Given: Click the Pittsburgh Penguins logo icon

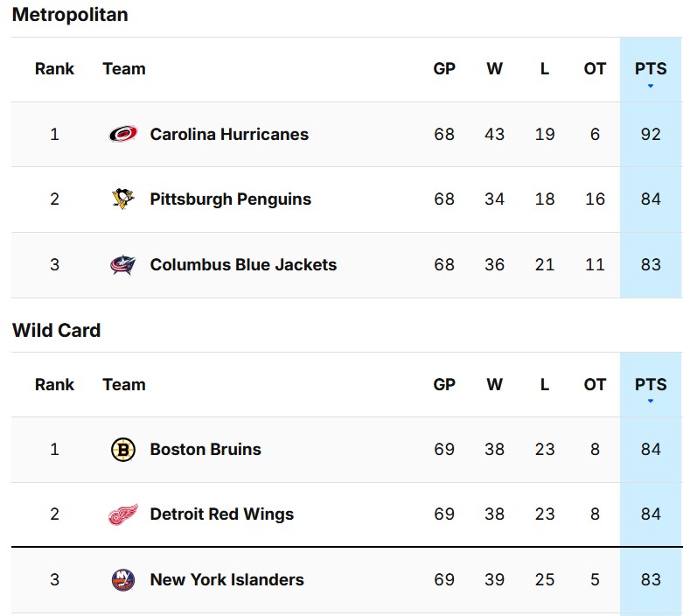Looking at the screenshot, I should point(123,199).
